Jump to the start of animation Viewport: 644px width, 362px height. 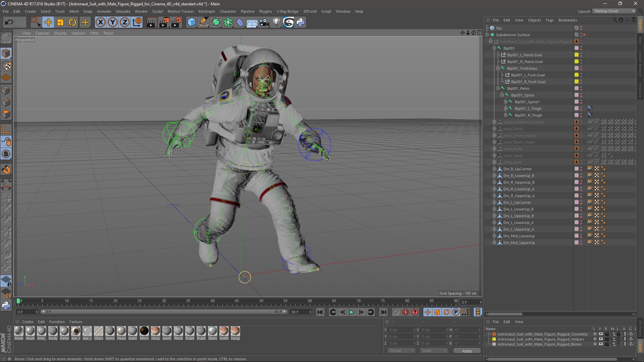pos(320,312)
